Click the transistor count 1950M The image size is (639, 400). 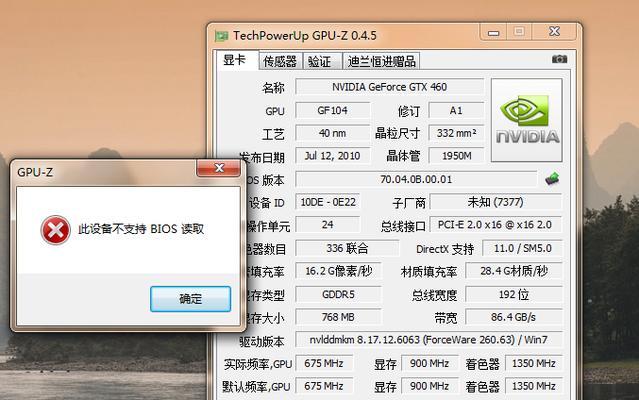coord(456,156)
